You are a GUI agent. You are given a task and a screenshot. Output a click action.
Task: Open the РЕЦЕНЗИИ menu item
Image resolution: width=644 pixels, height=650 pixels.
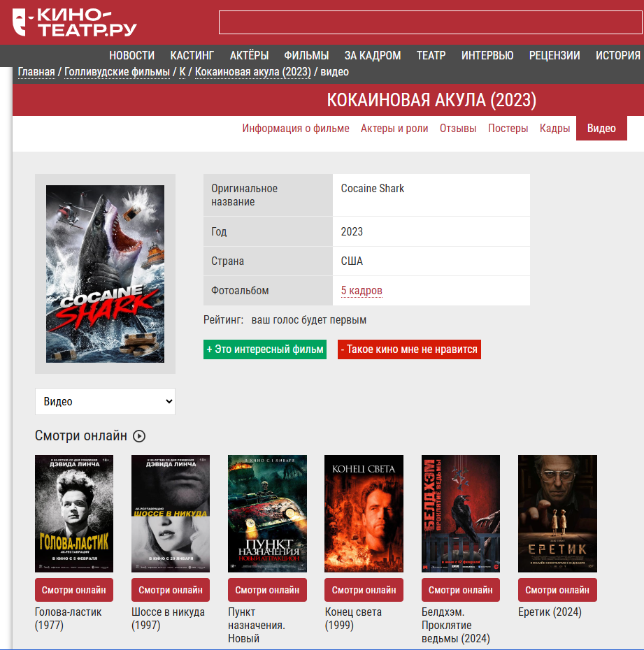point(554,55)
